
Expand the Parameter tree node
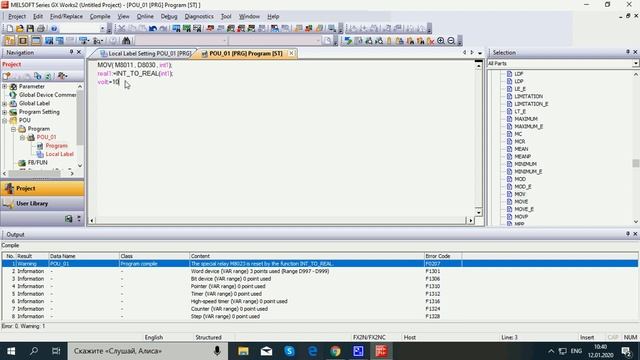pos(5,87)
